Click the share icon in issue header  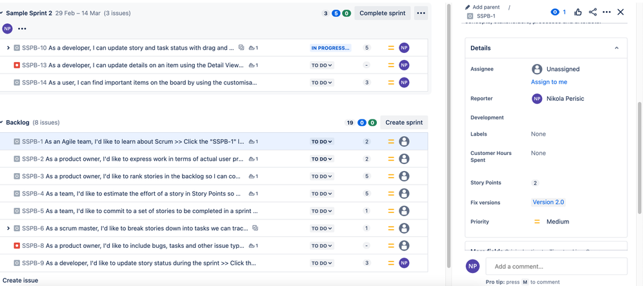(x=592, y=12)
